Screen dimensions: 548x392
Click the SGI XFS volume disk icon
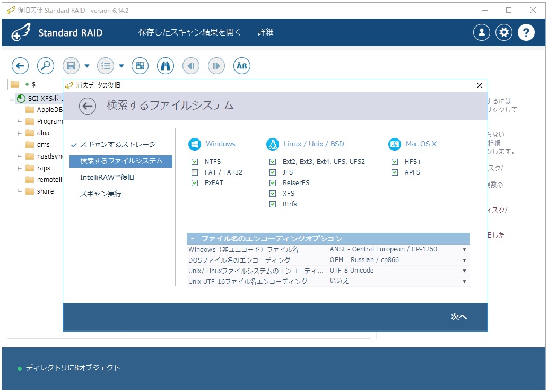click(x=21, y=99)
